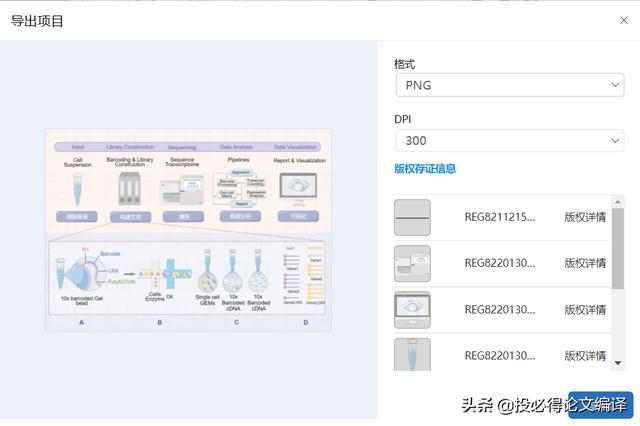
Task: Open 版权详情 beside the monitor eye thumbnail
Action: click(585, 310)
